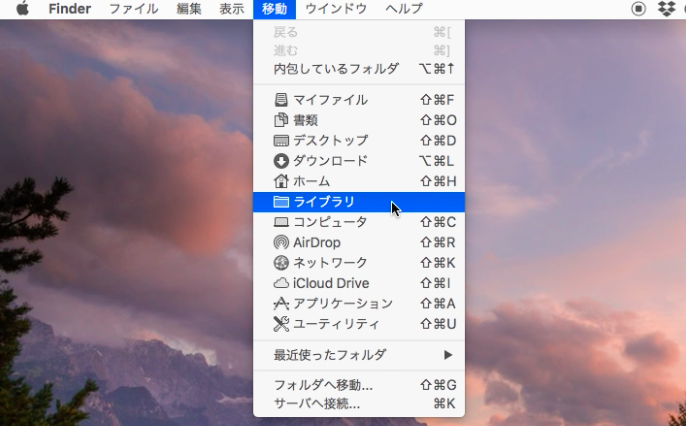686x426 pixels.
Task: Select アプリケーション label in the menu
Action: [x=343, y=304]
